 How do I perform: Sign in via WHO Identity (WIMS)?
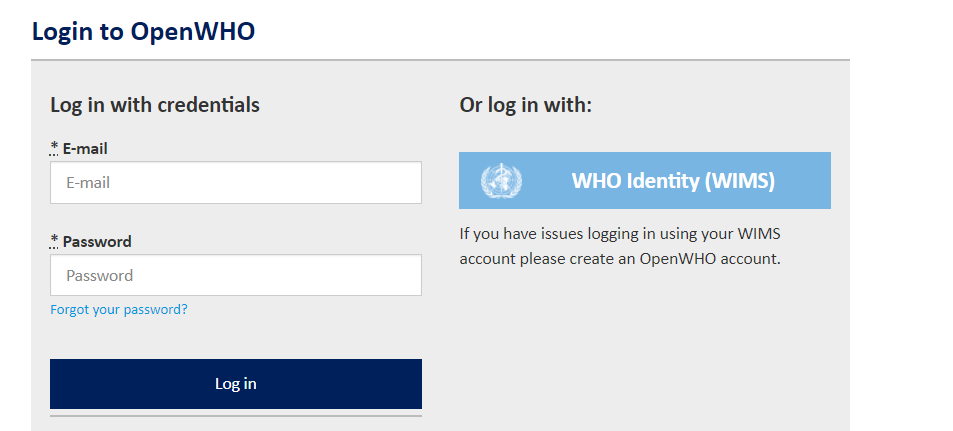645,181
